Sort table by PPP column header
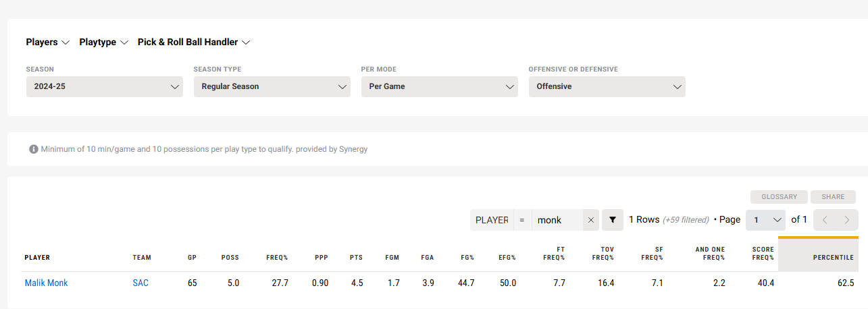This screenshot has width=868, height=309. [322, 258]
